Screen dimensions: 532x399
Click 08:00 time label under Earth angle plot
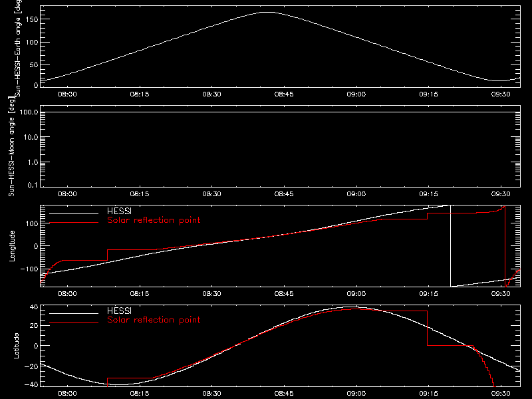[x=67, y=94]
